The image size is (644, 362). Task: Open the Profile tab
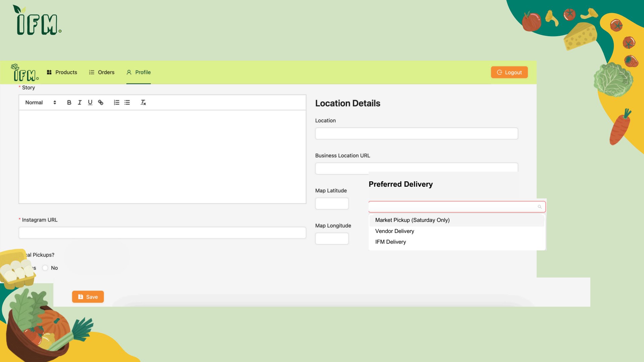pyautogui.click(x=139, y=72)
